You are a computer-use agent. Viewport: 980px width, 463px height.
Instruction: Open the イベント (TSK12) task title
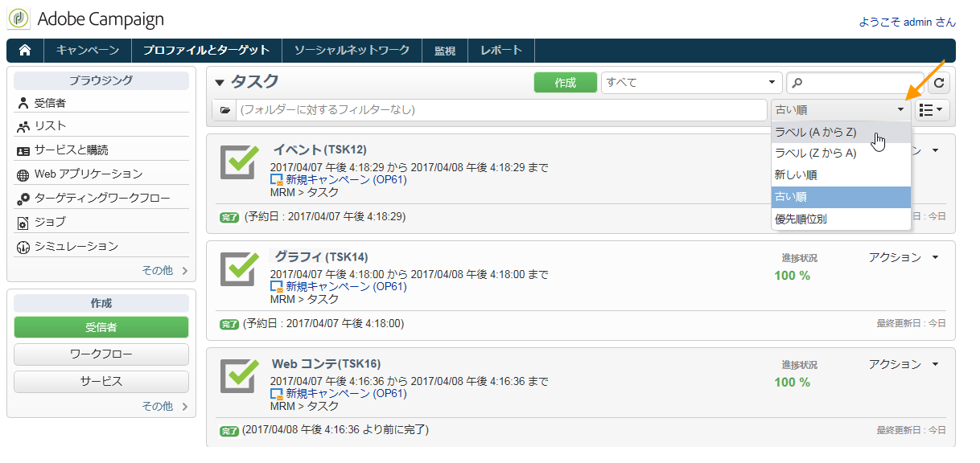(x=319, y=150)
